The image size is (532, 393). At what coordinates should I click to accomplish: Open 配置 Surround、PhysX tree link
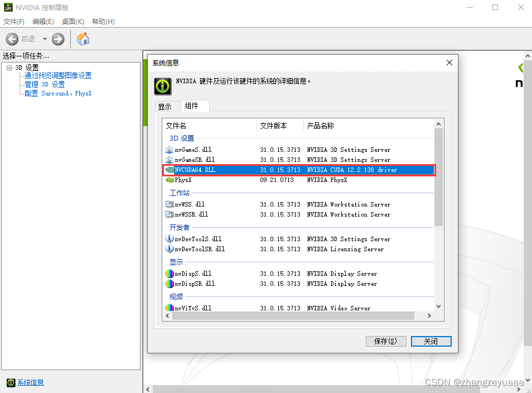(x=58, y=93)
